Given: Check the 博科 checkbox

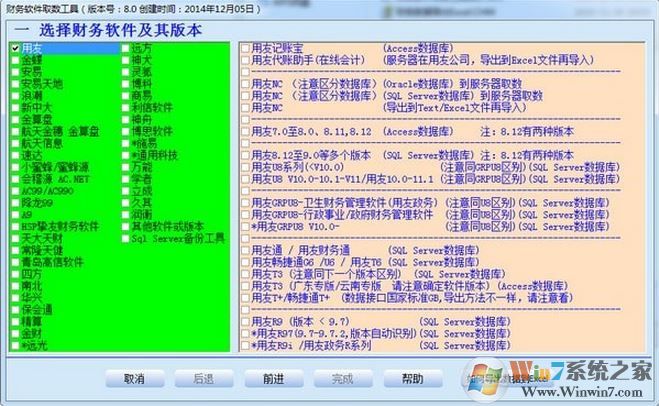Looking at the screenshot, I should pyautogui.click(x=125, y=84).
